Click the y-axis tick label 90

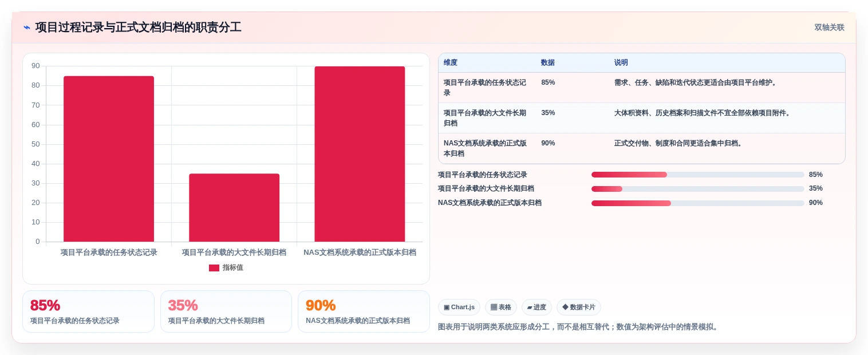[35, 66]
